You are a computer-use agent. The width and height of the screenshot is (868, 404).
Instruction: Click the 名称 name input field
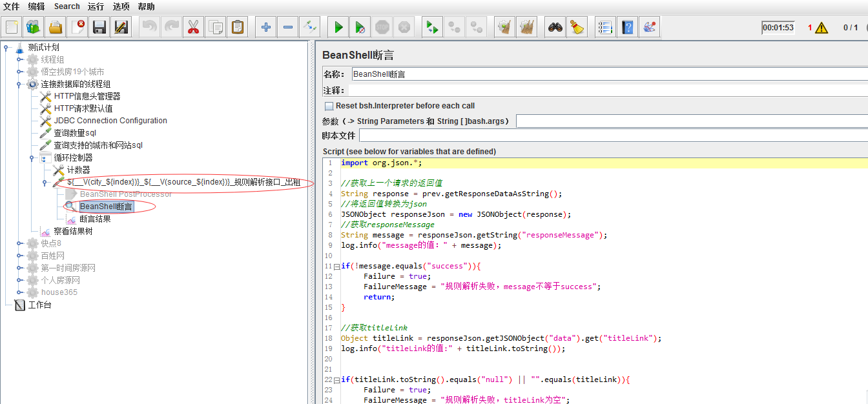[607, 74]
